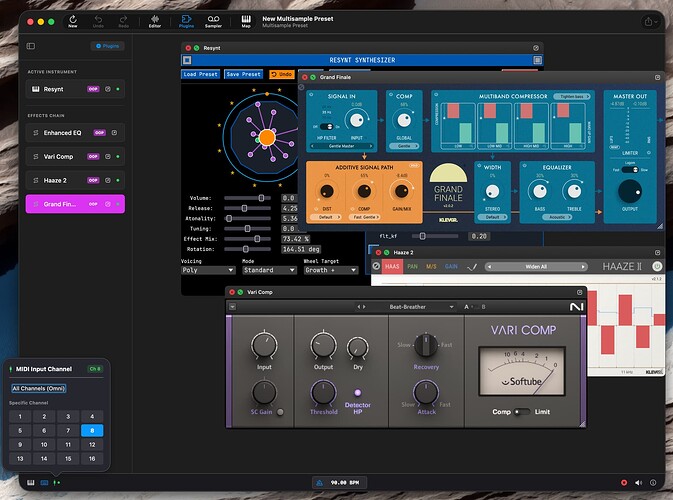
Task: Open plugin window icon for Enhanced EQ
Action: 115,133
